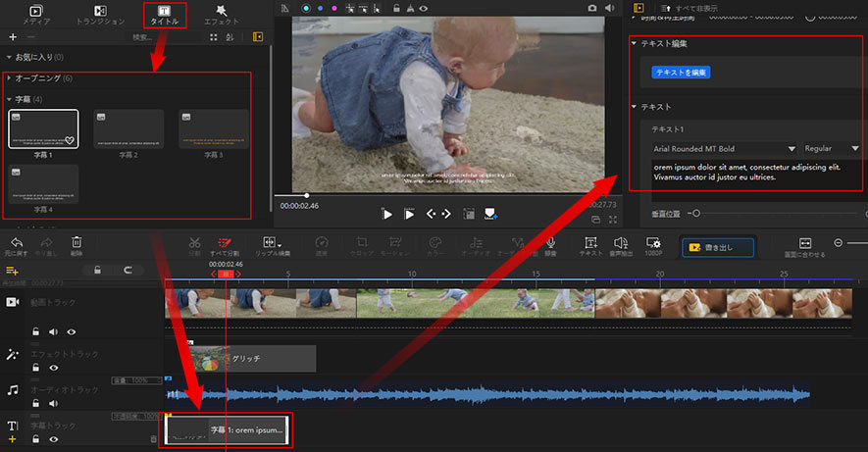Click the lock icon in the preview toolbar

click(x=396, y=8)
